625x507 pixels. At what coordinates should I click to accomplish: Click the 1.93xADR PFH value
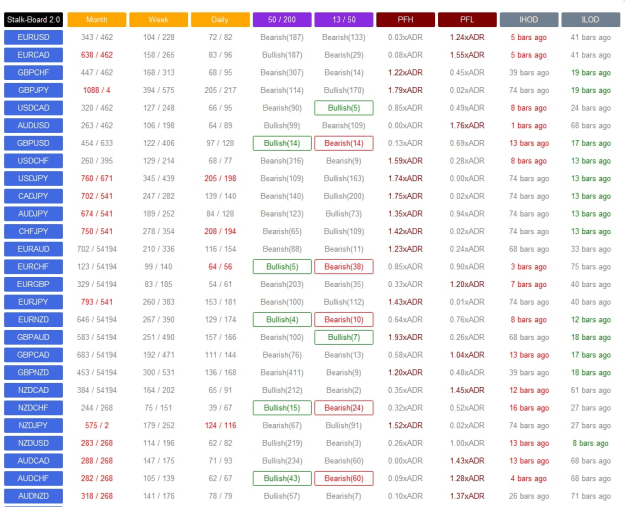tap(405, 337)
